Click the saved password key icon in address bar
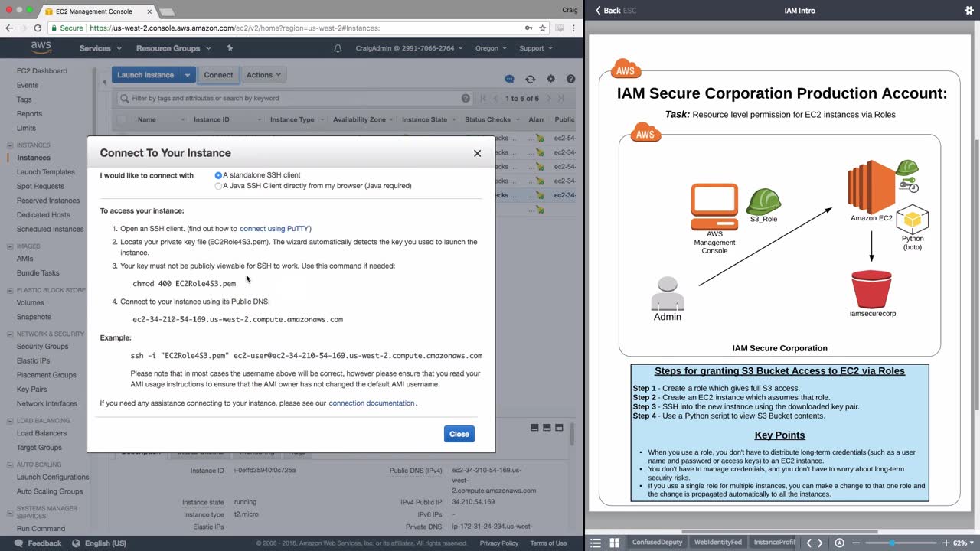This screenshot has width=980, height=551. 528,28
